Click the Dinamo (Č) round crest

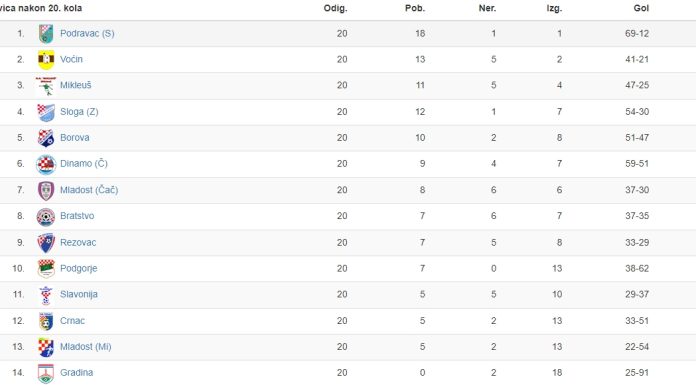pyautogui.click(x=46, y=164)
